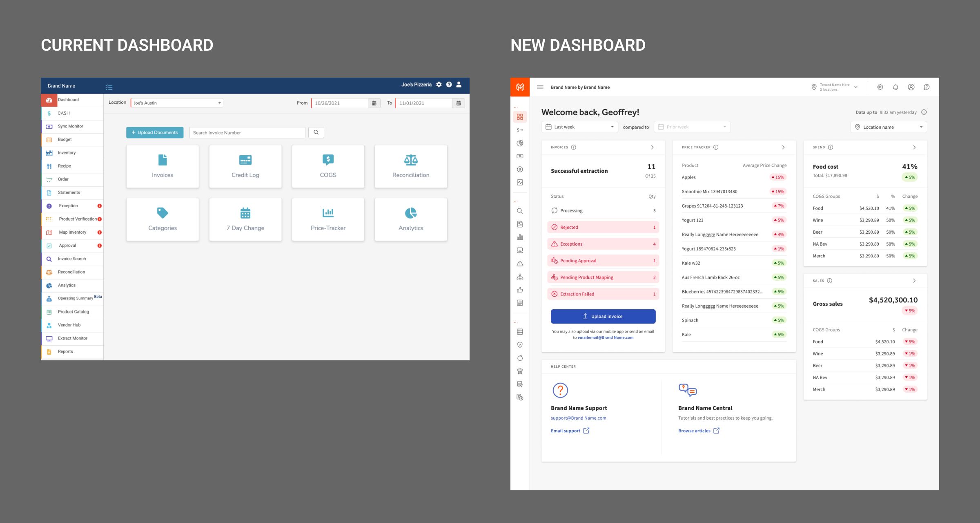This screenshot has width=980, height=523.
Task: Open the hamburger menu beside Brand Name
Action: click(540, 87)
